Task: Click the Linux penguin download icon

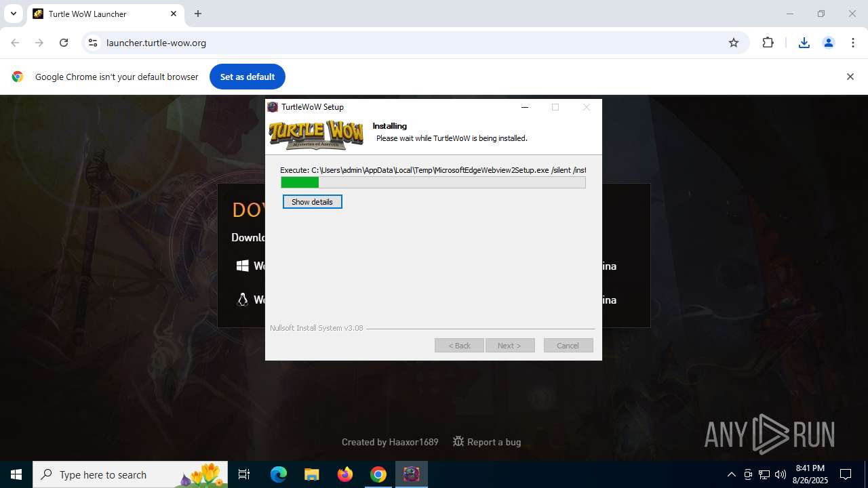Action: pos(242,300)
